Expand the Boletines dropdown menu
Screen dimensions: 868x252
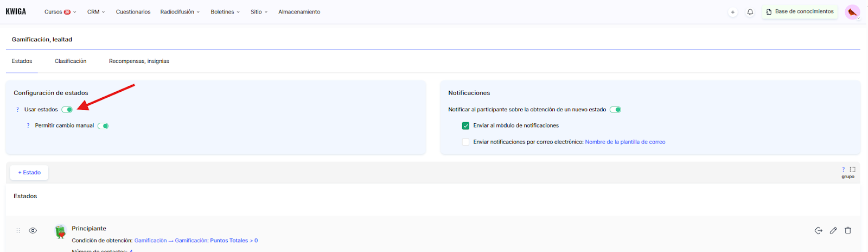(x=225, y=12)
